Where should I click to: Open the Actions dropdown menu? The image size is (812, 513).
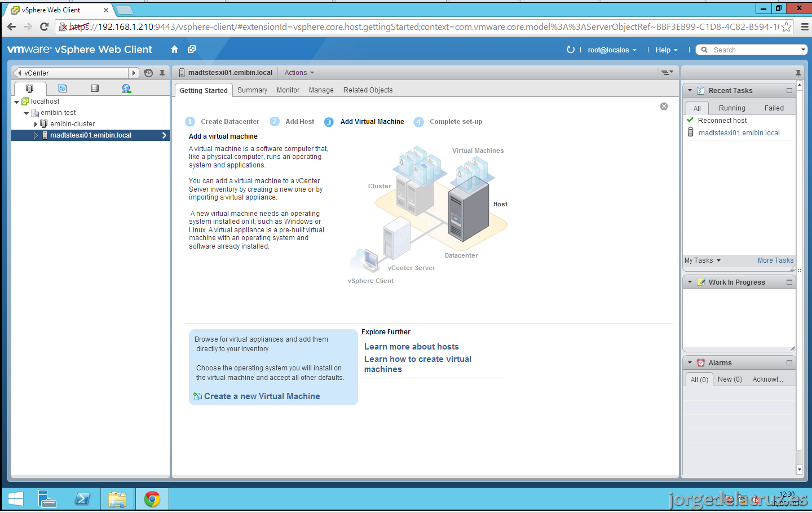[299, 73]
